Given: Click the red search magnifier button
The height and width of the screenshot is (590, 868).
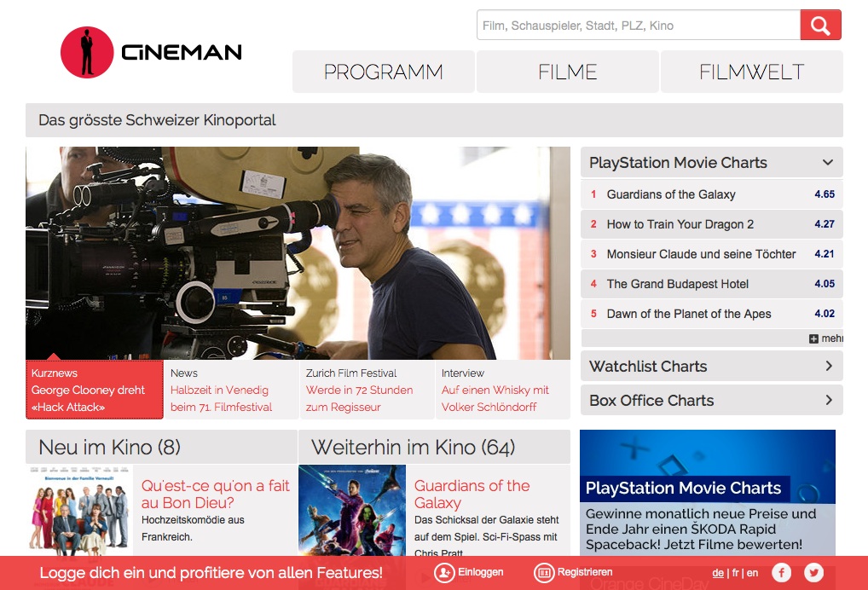Looking at the screenshot, I should 820,26.
